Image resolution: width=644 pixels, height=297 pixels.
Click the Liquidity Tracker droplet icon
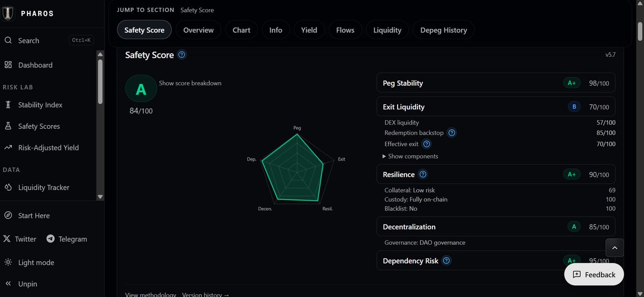(x=8, y=187)
